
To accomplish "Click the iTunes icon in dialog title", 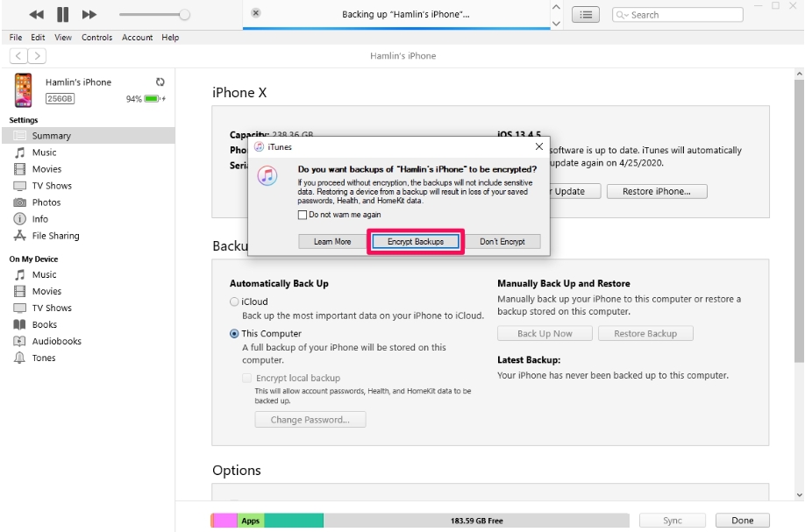I will (x=260, y=146).
